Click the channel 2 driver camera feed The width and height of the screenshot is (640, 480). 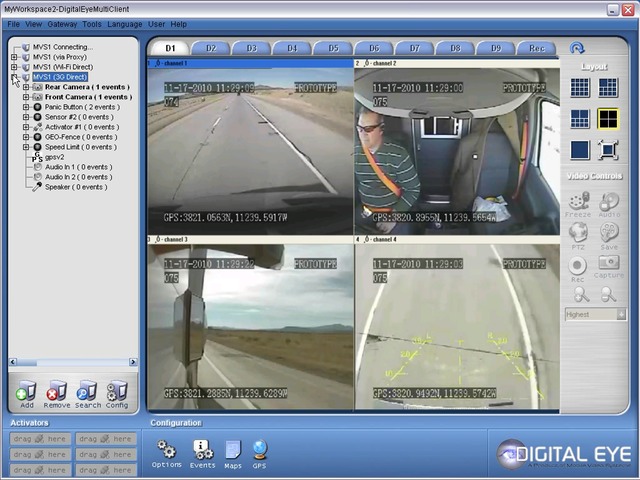coord(457,150)
